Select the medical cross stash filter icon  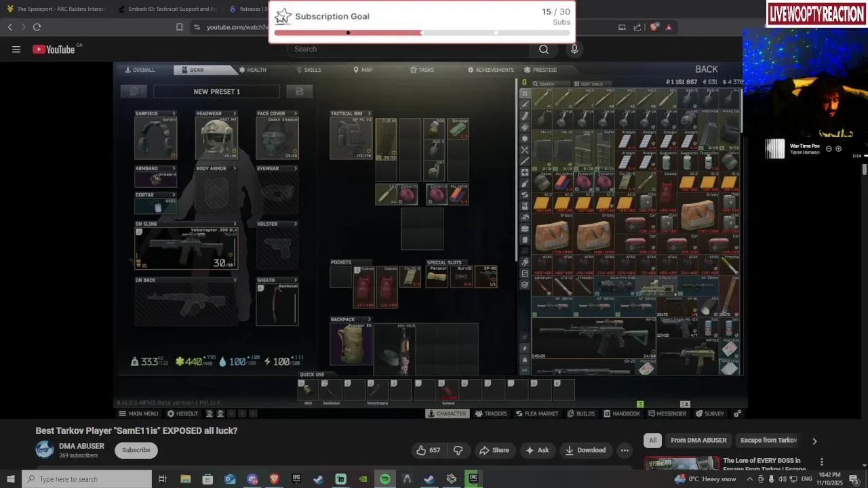(525, 173)
